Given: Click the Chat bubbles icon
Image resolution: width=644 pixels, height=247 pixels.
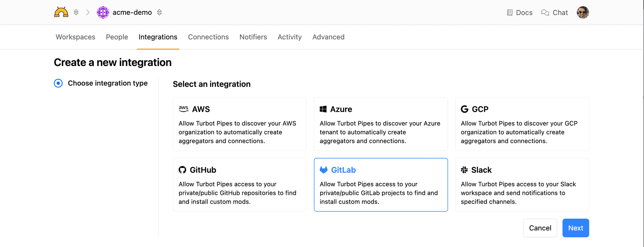Looking at the screenshot, I should coord(545,13).
